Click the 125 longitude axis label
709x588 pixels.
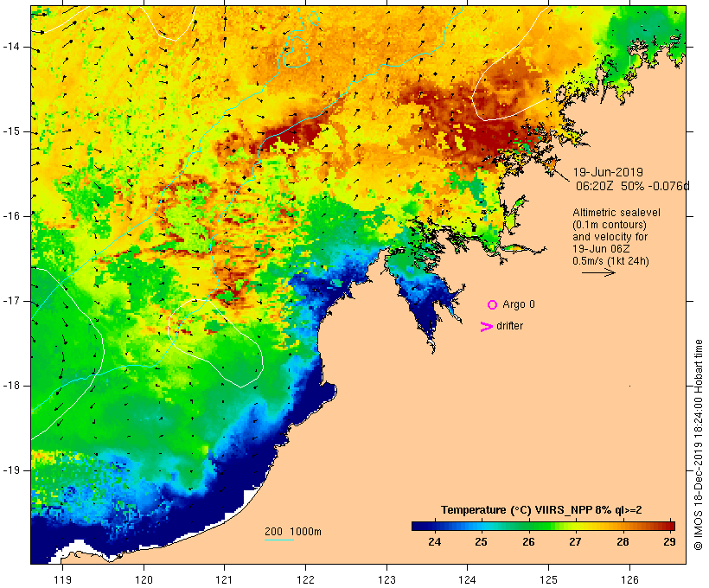[549, 580]
